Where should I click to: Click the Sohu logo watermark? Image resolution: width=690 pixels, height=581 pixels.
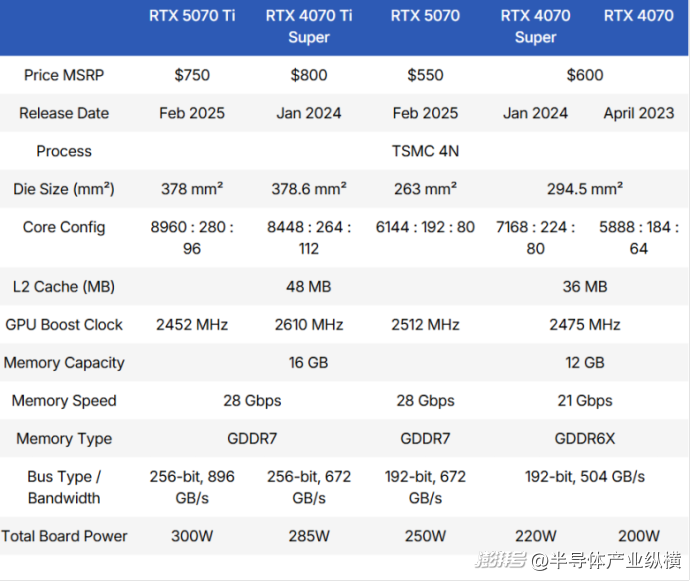(499, 560)
